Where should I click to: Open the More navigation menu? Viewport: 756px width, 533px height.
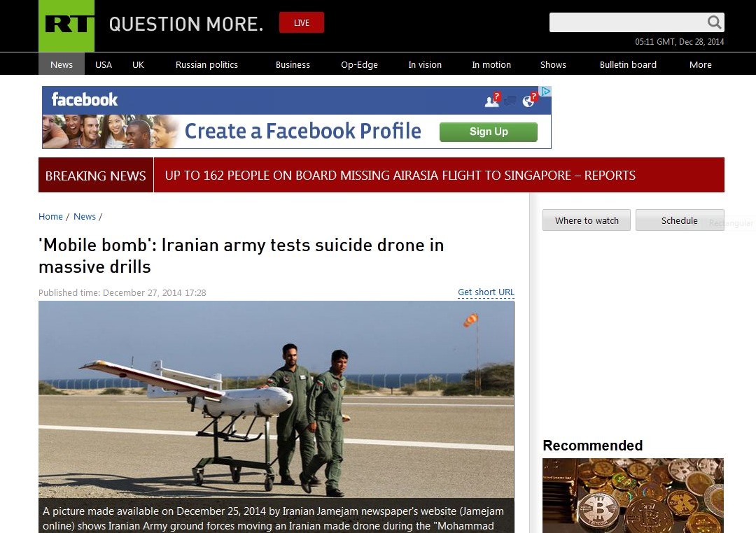pyautogui.click(x=700, y=64)
